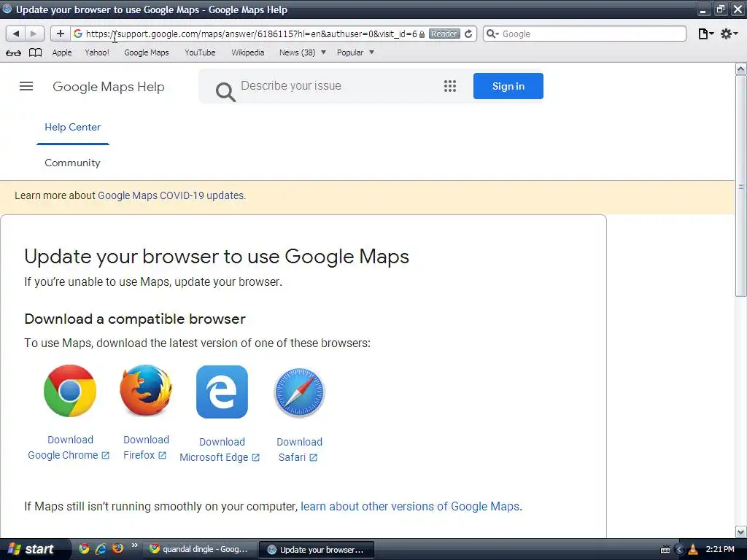
Task: Click the Firefox logo icon
Action: [x=146, y=391]
